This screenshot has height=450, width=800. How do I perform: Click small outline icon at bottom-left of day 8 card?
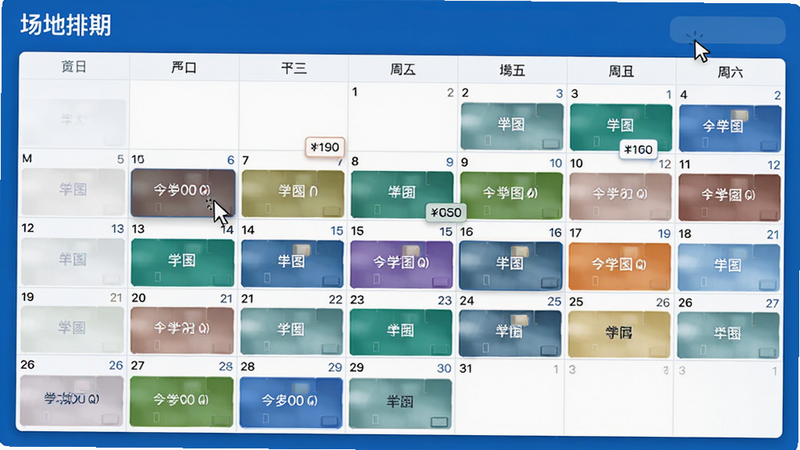[x=377, y=209]
